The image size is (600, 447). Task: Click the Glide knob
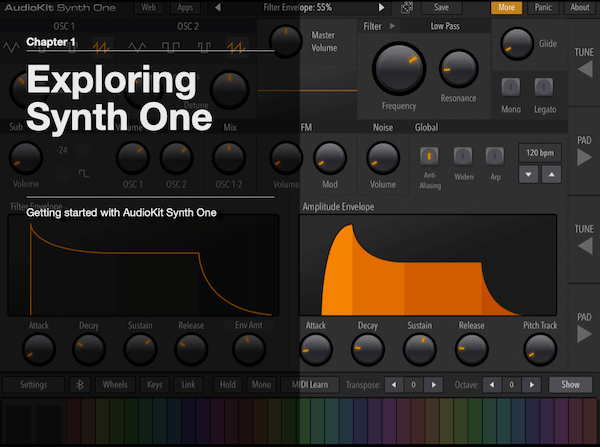pos(517,44)
